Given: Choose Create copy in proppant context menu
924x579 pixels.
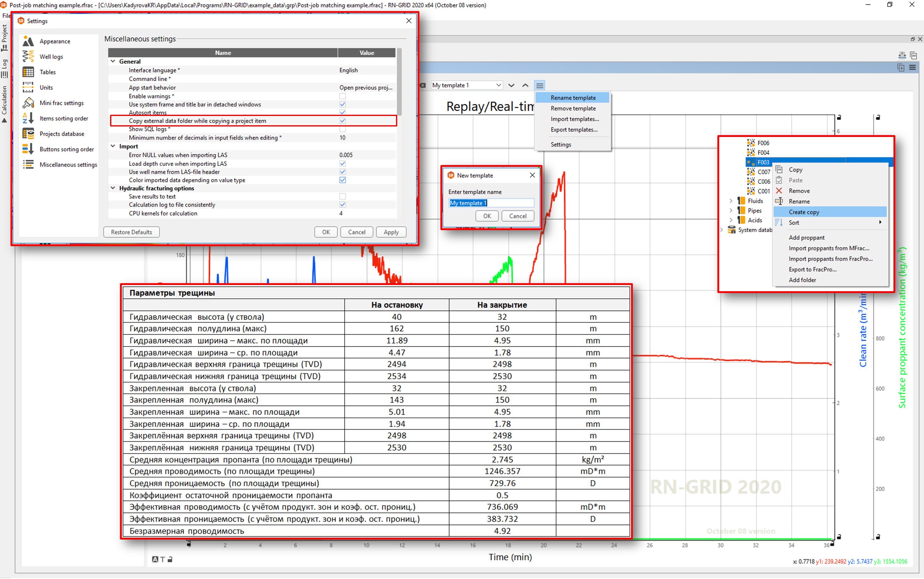Looking at the screenshot, I should [x=830, y=212].
